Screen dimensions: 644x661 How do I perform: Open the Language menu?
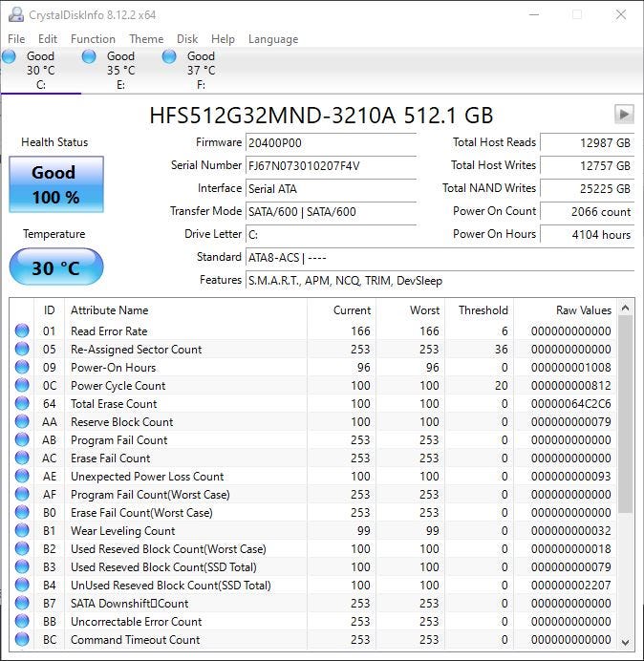click(273, 39)
